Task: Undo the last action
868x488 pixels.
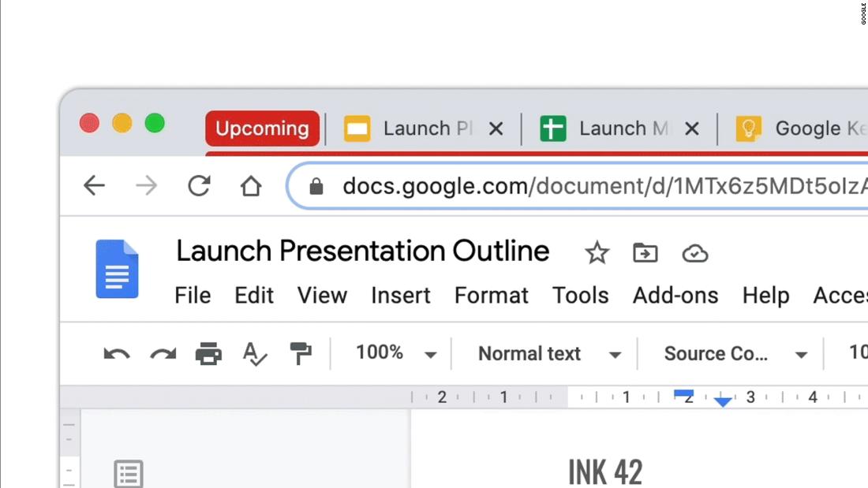Action: (x=116, y=353)
